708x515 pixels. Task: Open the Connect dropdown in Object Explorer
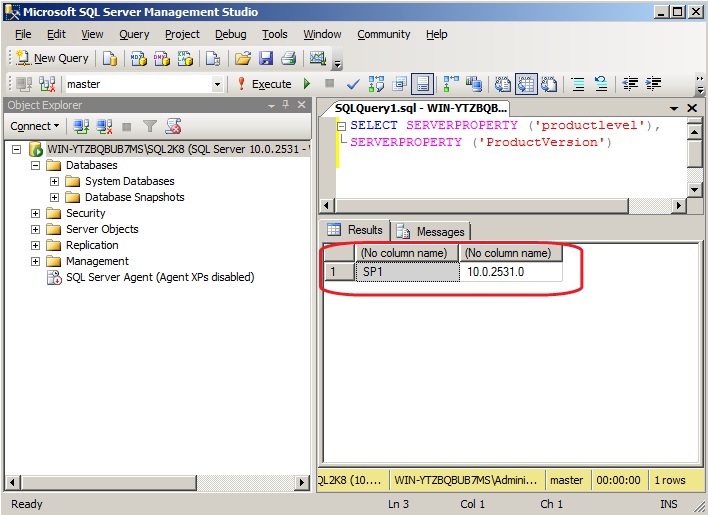coord(35,126)
